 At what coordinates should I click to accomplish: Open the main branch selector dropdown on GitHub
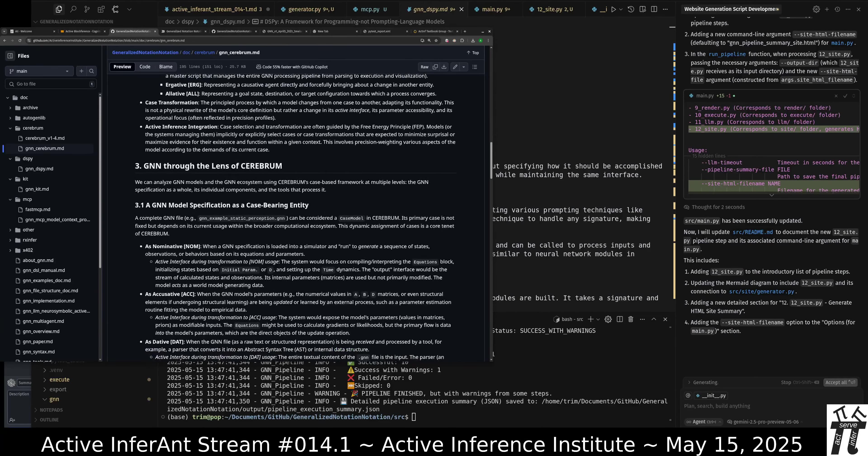click(39, 71)
